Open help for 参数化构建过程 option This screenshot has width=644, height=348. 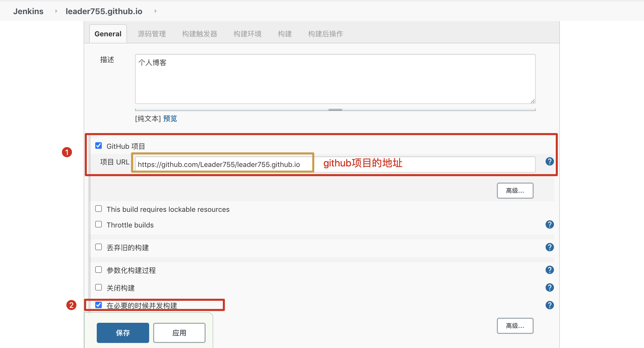tap(549, 270)
